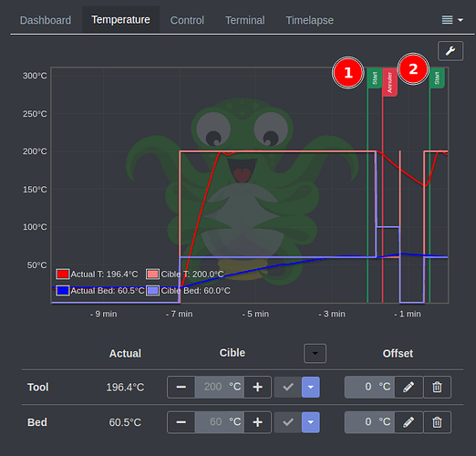Confirm Tool target with checkmark button

point(288,387)
